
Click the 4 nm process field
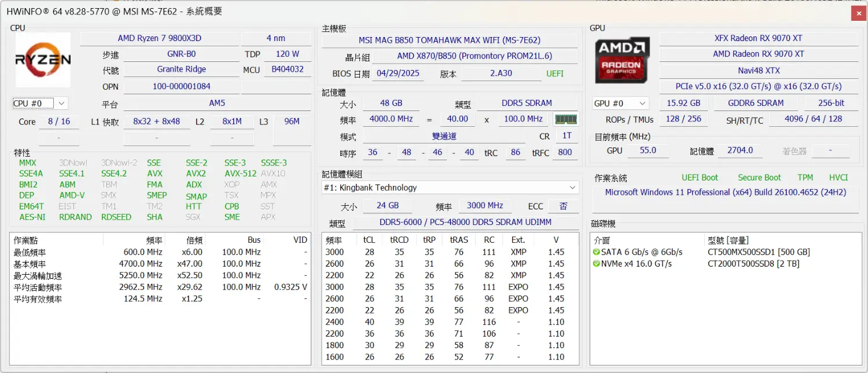coord(276,38)
